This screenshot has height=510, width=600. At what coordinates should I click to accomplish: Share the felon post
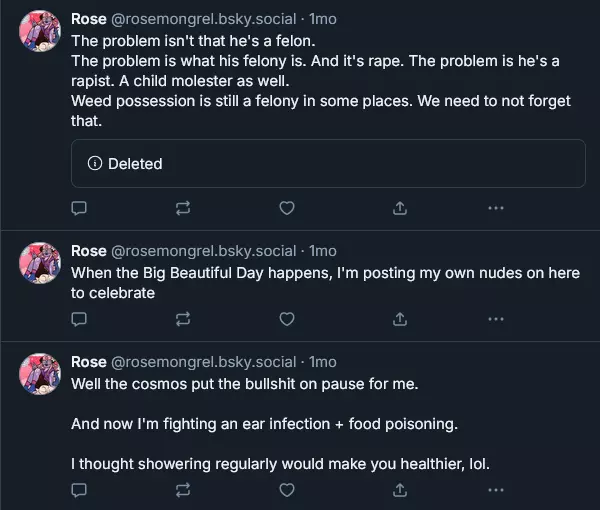(399, 208)
